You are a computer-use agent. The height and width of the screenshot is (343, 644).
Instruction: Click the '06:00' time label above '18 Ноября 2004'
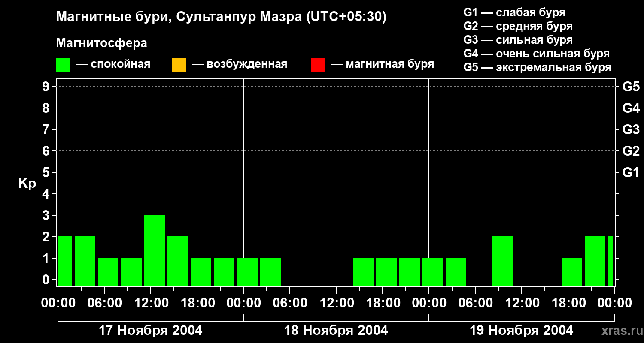(290, 303)
